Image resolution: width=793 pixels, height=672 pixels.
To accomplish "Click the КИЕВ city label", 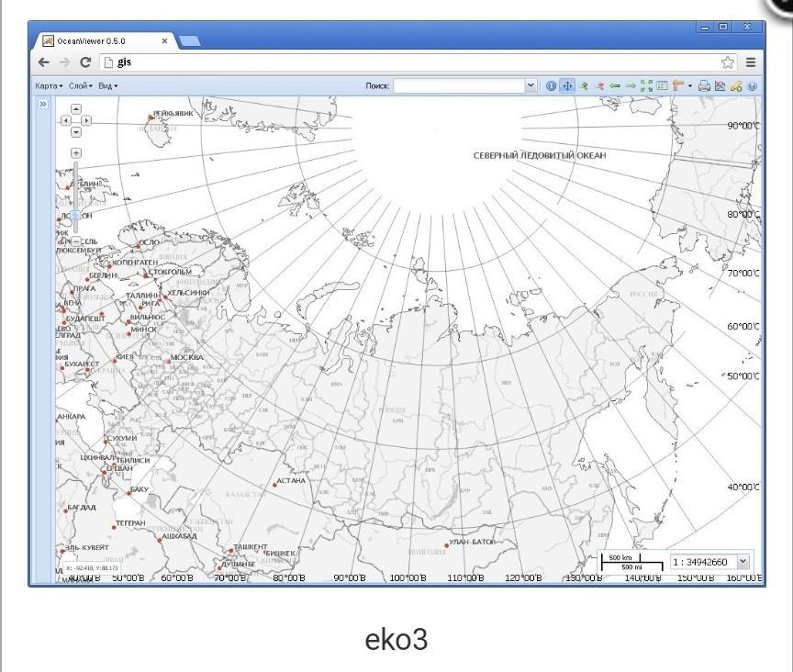I will click(125, 357).
